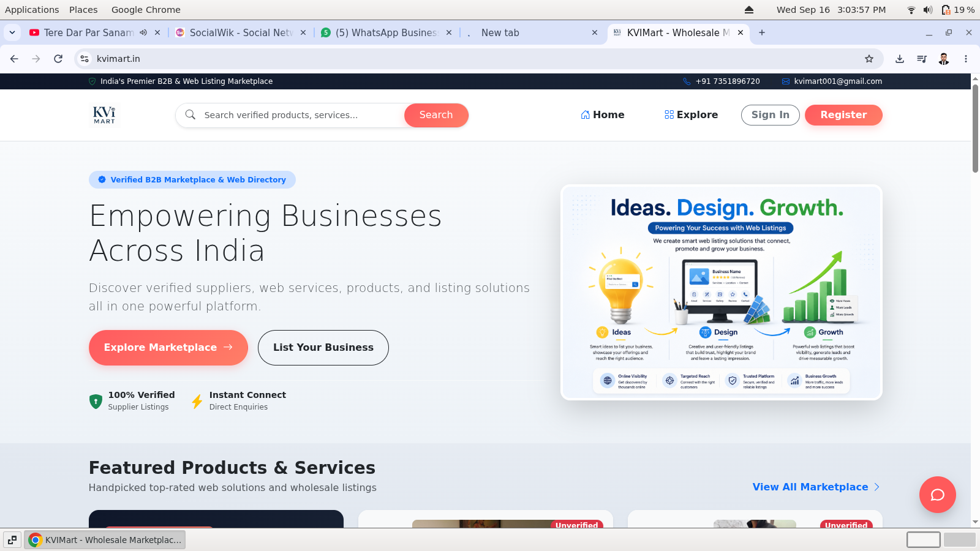
Task: Switch to the Tere Dar Par Sanam tab
Action: pyautogui.click(x=89, y=32)
